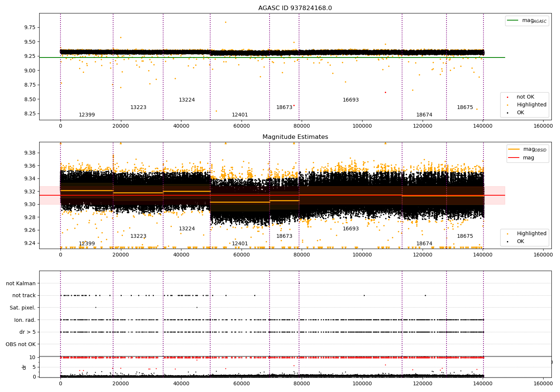The image size is (560, 392).
Task: Click the 9.28 y-axis tick label
Action: (x=30, y=217)
